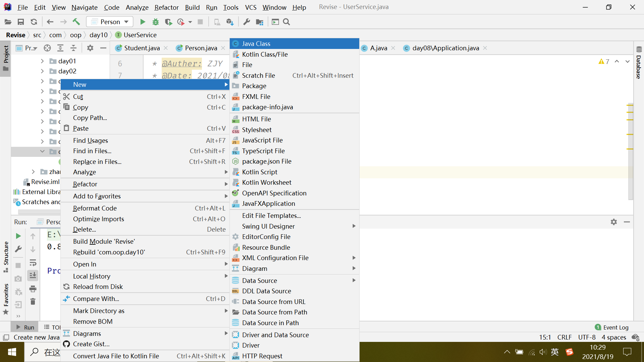The image size is (644, 362).
Task: Click warnings indicator showing 7
Action: coord(604,62)
